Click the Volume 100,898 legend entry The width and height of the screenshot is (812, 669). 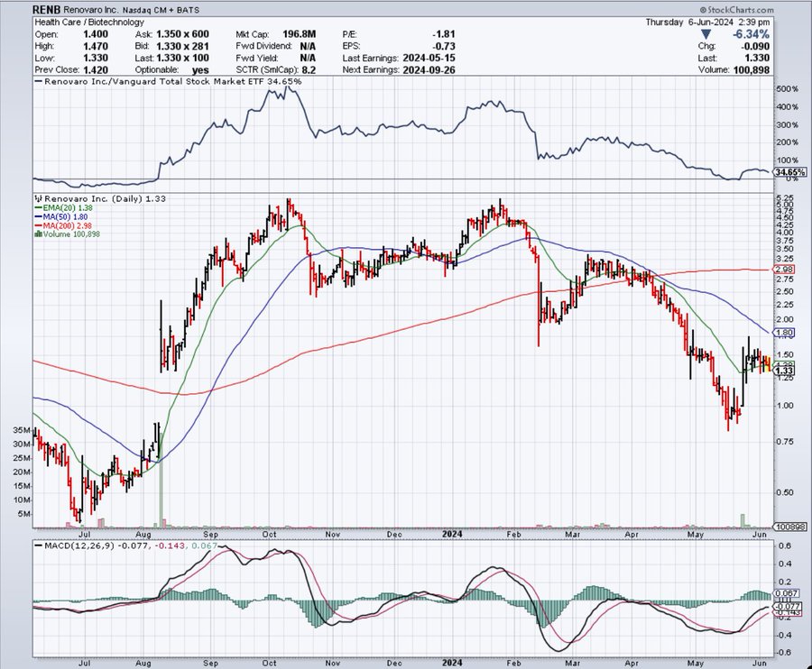[67, 234]
